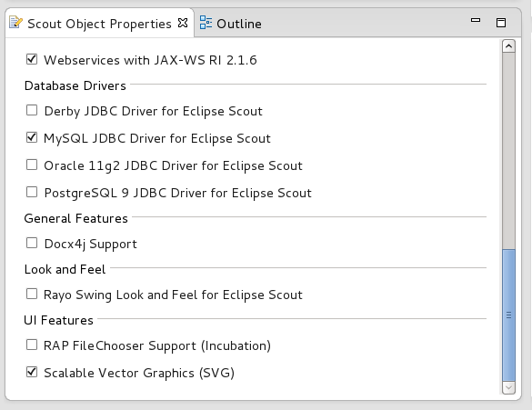Click the General Features section heading
Image resolution: width=532 pixels, height=410 pixels.
(x=76, y=218)
